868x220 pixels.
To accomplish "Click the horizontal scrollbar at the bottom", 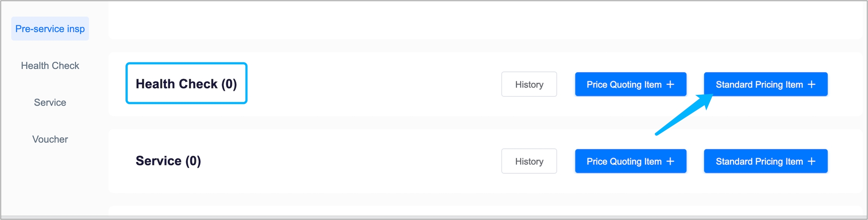I will [433, 217].
